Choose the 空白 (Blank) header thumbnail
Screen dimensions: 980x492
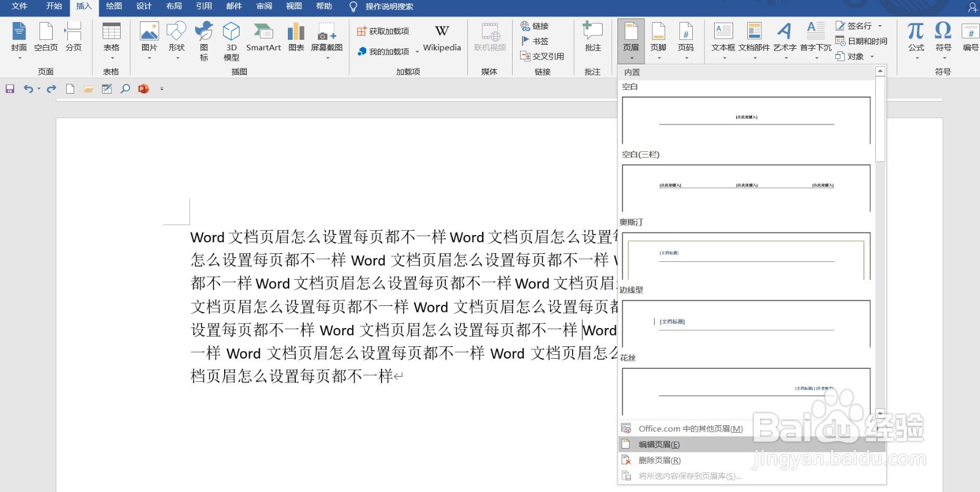coord(746,120)
